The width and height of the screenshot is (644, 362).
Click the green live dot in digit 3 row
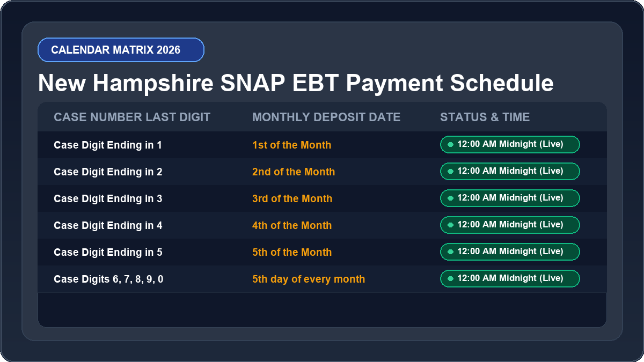(x=450, y=198)
